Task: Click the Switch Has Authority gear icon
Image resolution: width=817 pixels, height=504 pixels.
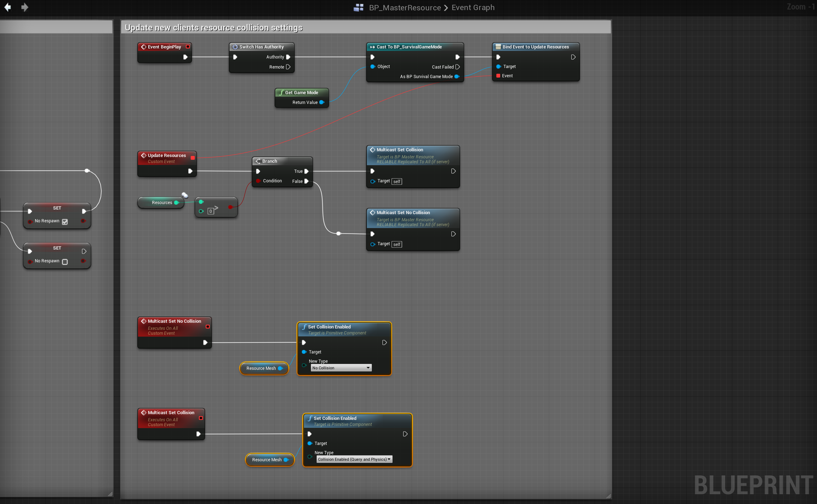Action: 235,47
